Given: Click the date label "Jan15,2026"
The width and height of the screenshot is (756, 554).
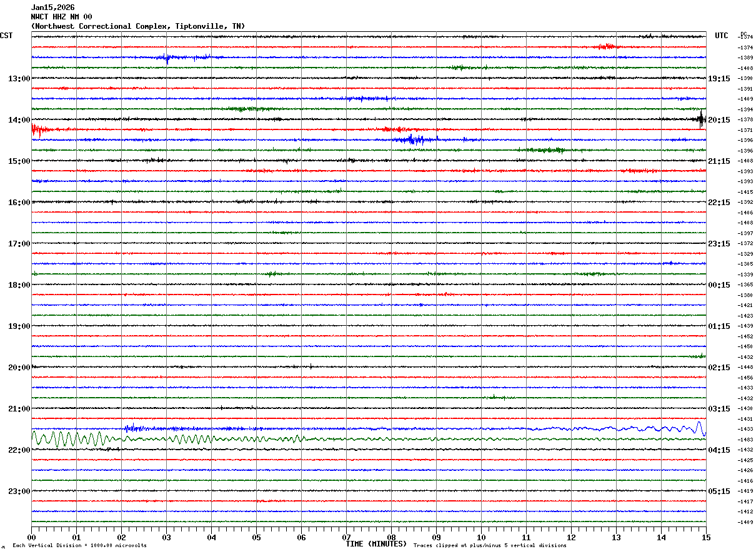Looking at the screenshot, I should coord(53,8).
